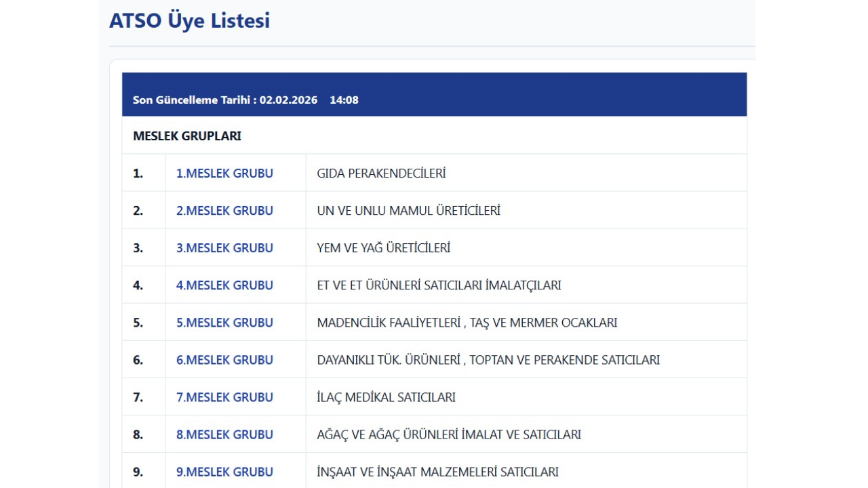Click row number 9. cell
This screenshot has width=868, height=488.
pyautogui.click(x=144, y=471)
